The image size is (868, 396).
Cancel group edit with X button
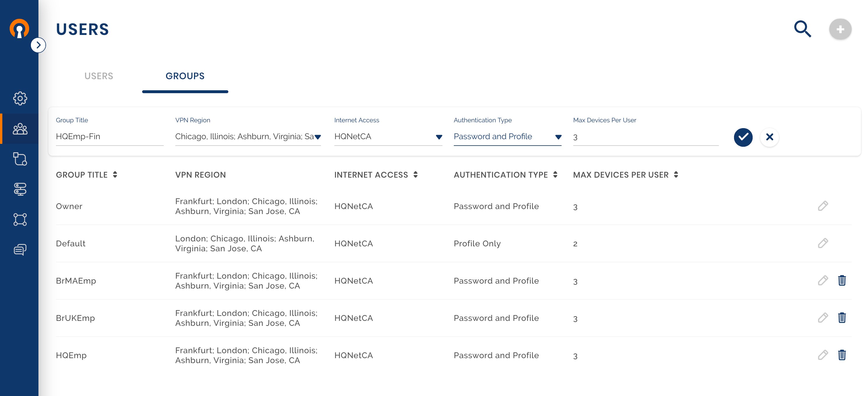pos(769,137)
